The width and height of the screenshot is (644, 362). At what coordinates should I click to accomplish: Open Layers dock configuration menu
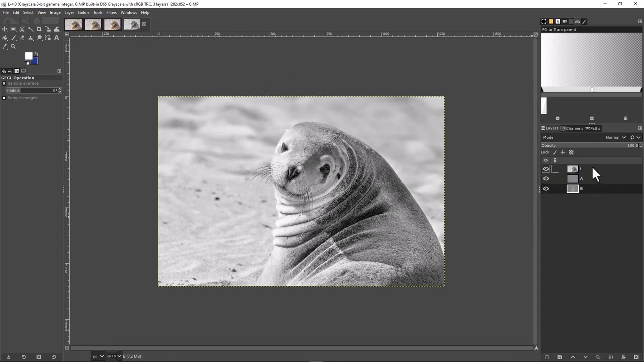point(640,128)
